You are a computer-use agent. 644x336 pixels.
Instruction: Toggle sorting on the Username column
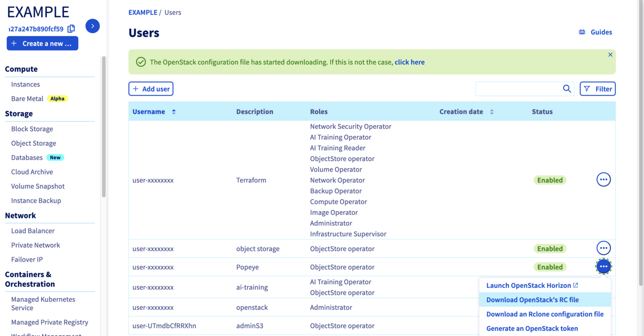pos(174,111)
